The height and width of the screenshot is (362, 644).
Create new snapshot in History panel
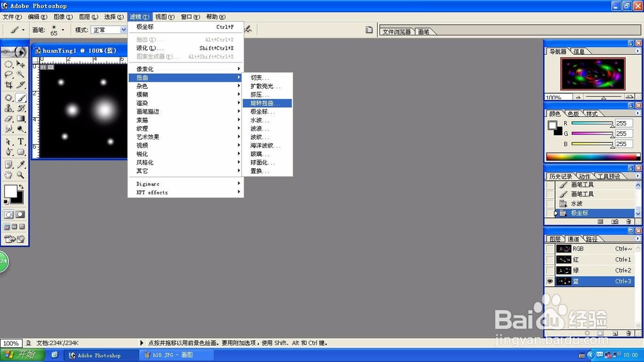(x=614, y=222)
